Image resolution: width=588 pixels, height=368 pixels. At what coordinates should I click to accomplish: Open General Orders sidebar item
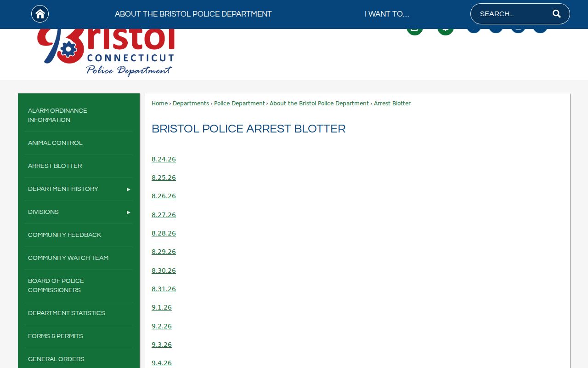[79, 359]
